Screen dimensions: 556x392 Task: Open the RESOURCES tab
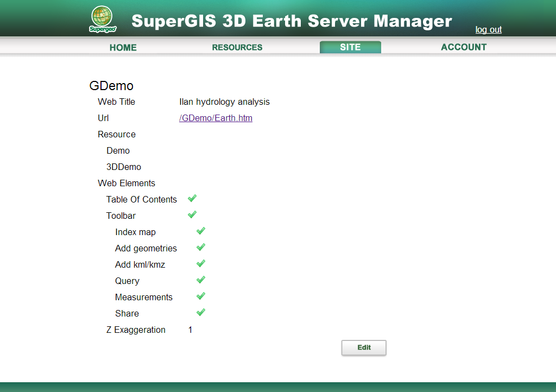click(237, 47)
